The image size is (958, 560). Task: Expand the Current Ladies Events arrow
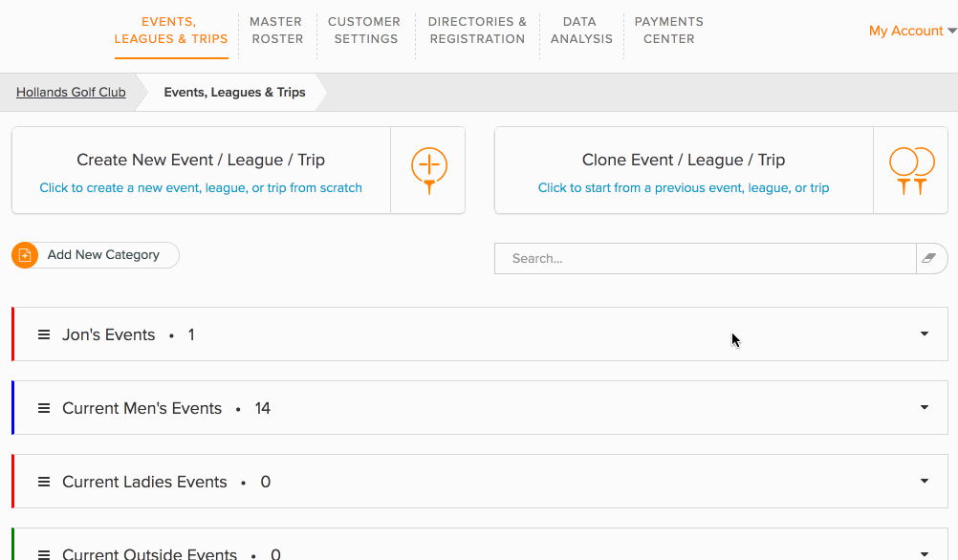coord(925,481)
